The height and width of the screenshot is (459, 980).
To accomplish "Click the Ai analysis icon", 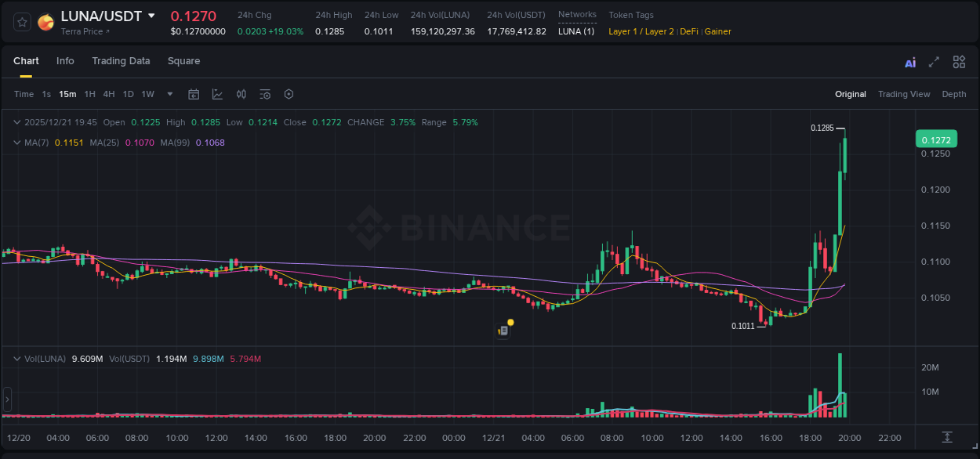I will pos(909,61).
